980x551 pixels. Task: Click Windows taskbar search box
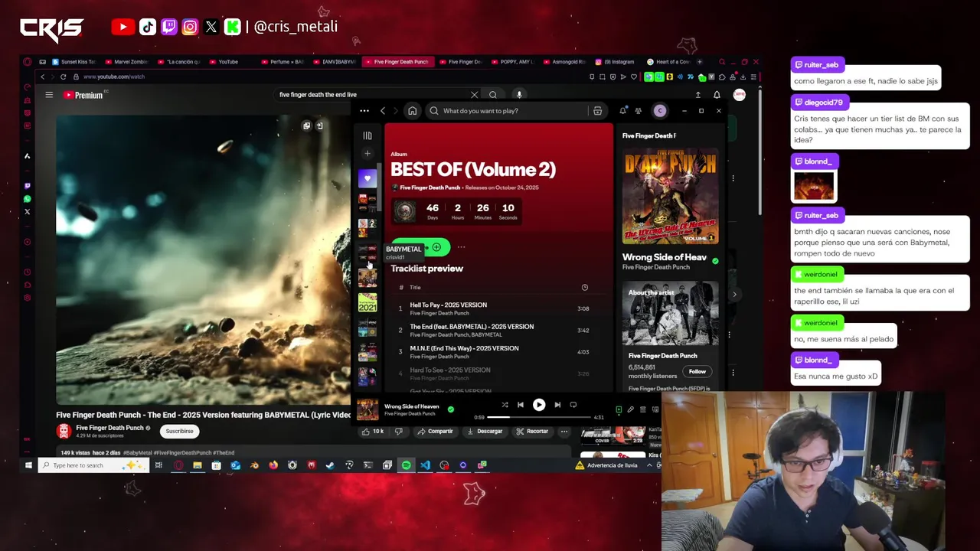(x=92, y=465)
